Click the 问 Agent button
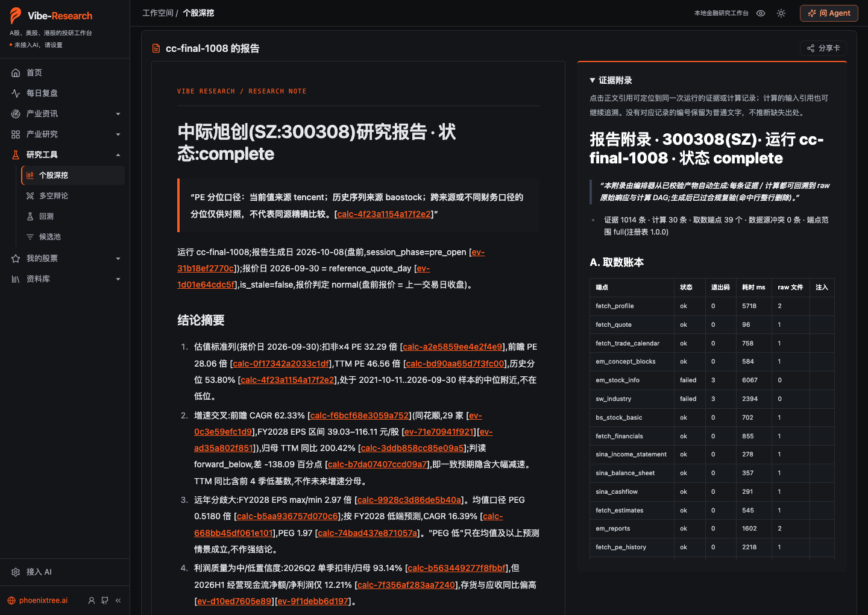Viewport: 868px width, 615px height. pos(829,13)
